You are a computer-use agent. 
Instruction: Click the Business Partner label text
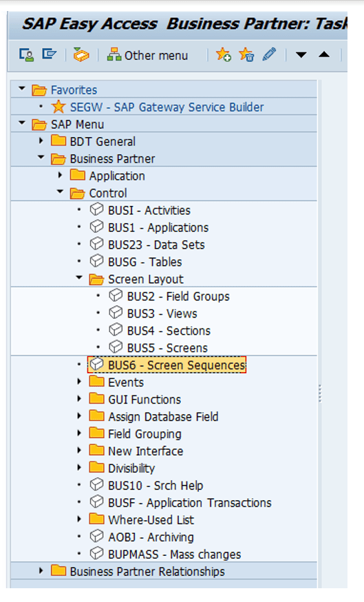click(112, 159)
